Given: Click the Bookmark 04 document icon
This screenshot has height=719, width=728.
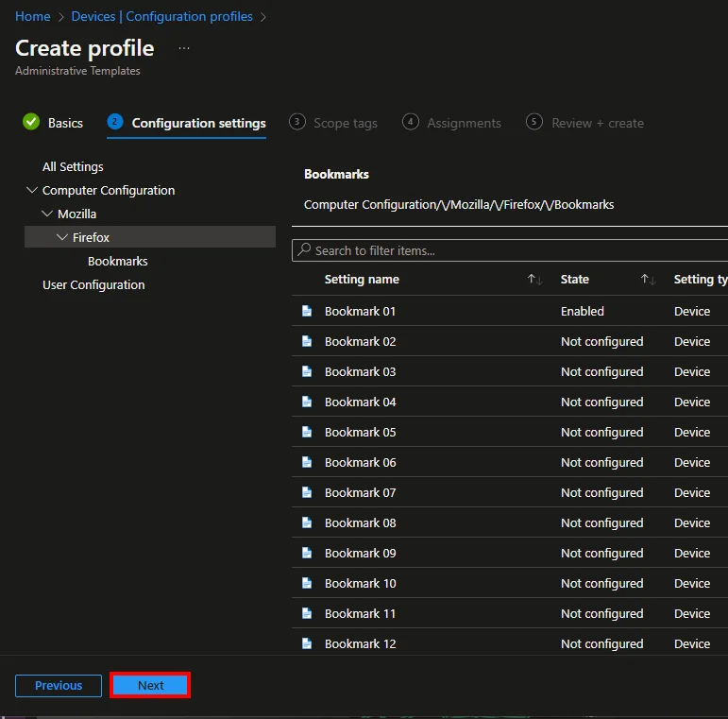Looking at the screenshot, I should 307,402.
